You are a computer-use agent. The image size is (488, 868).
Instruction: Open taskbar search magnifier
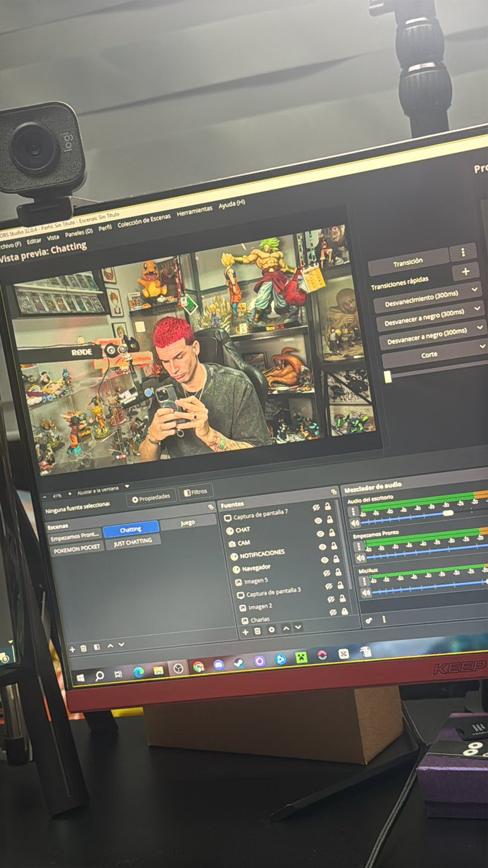point(99,676)
